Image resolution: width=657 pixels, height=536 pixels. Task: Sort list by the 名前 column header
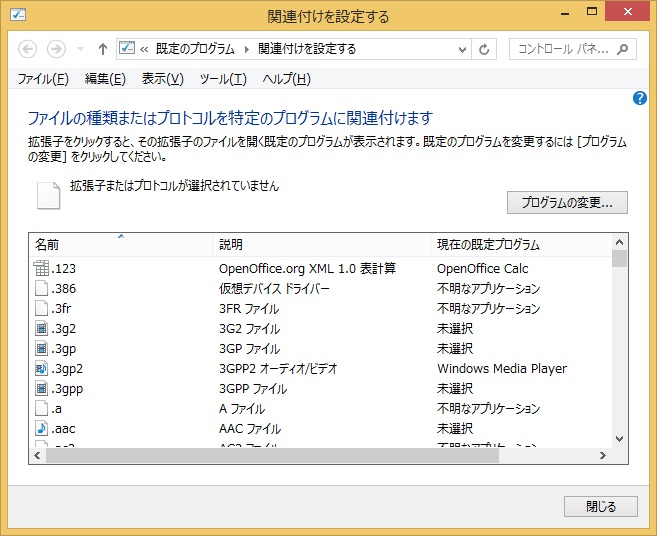click(x=120, y=244)
